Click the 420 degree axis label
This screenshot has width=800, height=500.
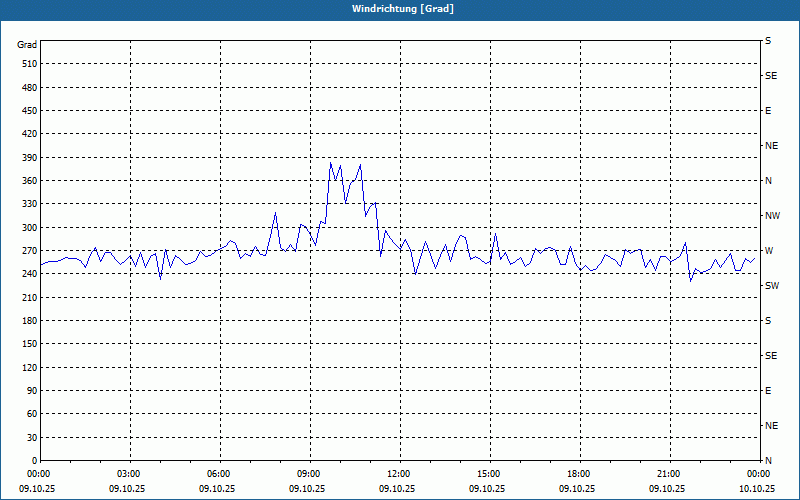(x=29, y=134)
